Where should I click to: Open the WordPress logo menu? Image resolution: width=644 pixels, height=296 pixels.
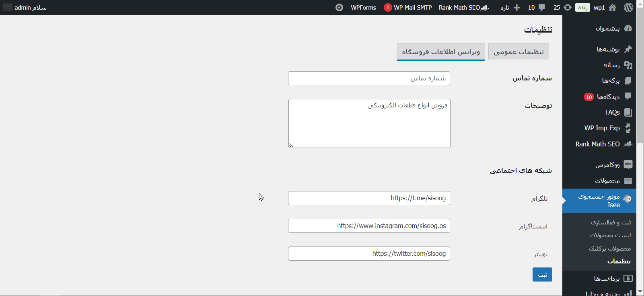628,7
